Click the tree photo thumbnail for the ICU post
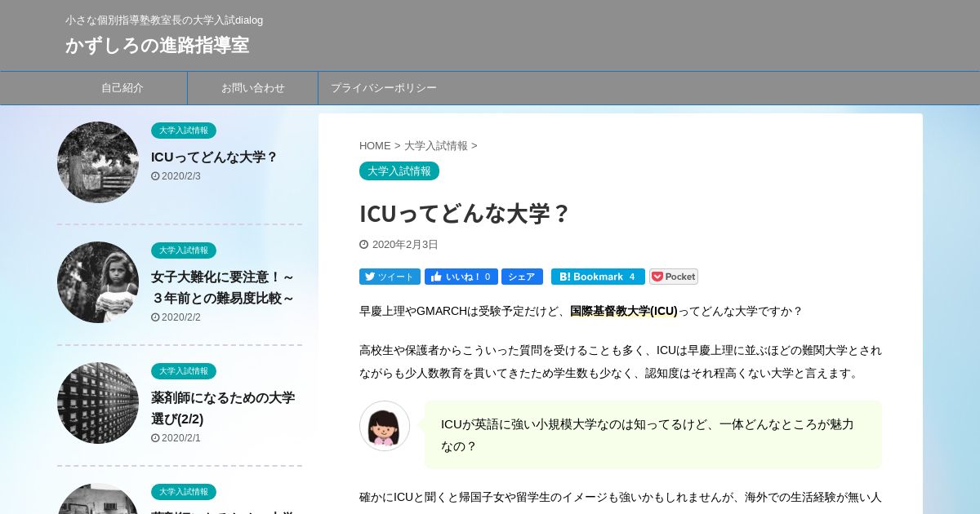Viewport: 980px width, 514px height. [98, 162]
